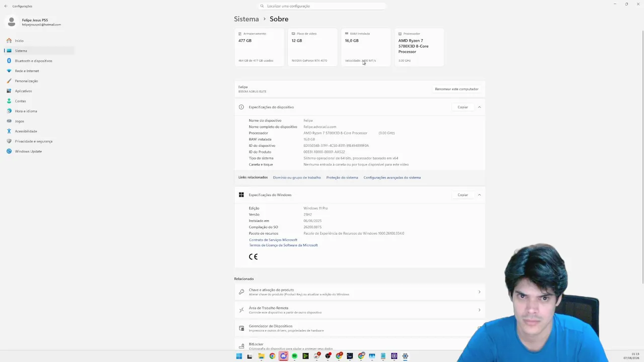Click the Placa de vídeo 12 GB card
The height and width of the screenshot is (362, 644).
click(313, 47)
